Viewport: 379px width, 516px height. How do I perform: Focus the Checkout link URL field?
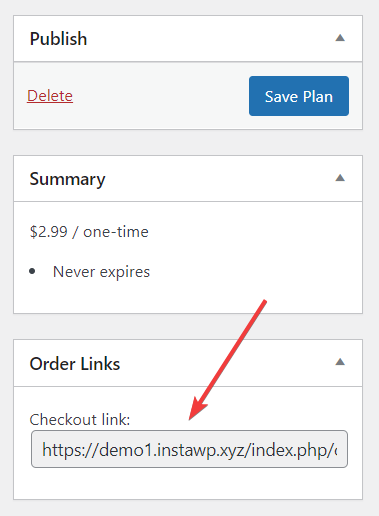[189, 449]
